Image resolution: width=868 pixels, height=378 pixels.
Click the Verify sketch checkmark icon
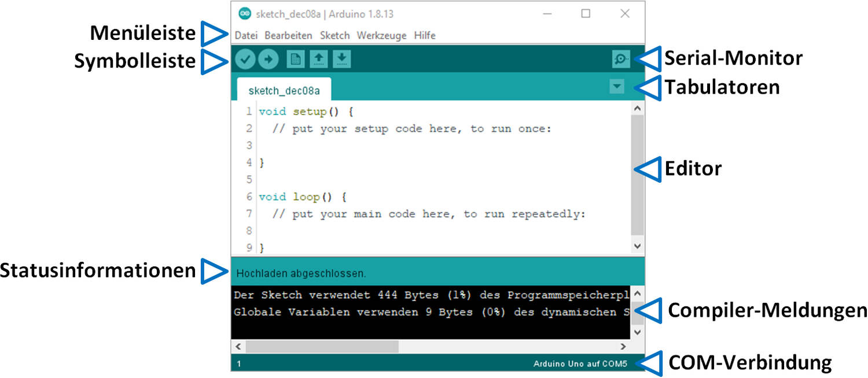point(246,60)
